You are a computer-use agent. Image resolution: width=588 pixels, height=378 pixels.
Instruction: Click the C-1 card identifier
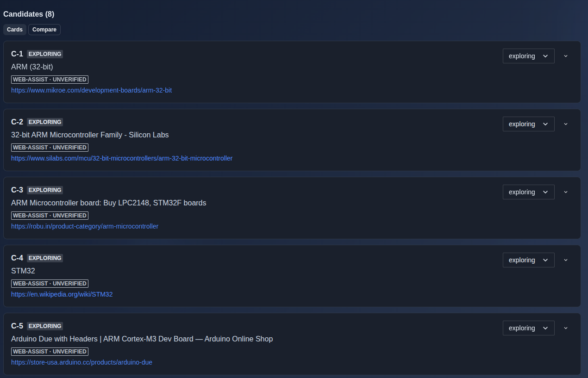(17, 54)
